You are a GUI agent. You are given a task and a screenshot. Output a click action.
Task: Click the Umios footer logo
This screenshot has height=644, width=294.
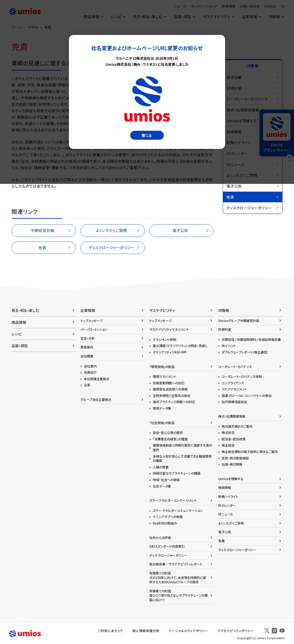point(25,633)
